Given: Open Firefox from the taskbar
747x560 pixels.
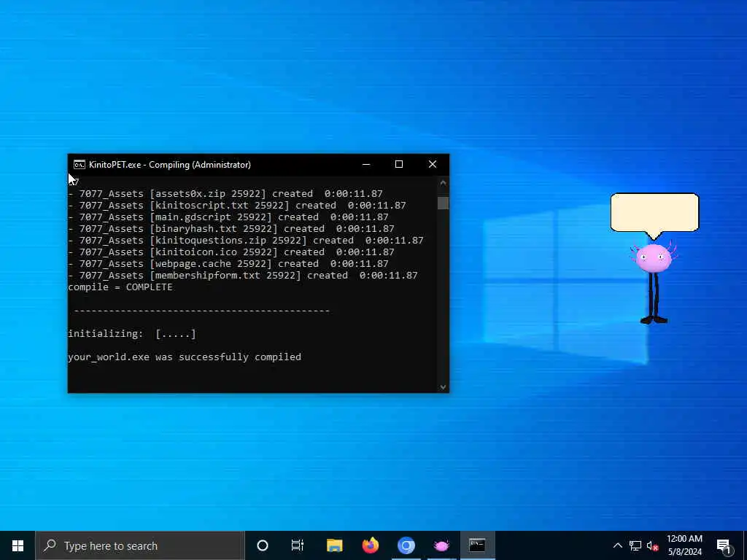Looking at the screenshot, I should coord(370,545).
